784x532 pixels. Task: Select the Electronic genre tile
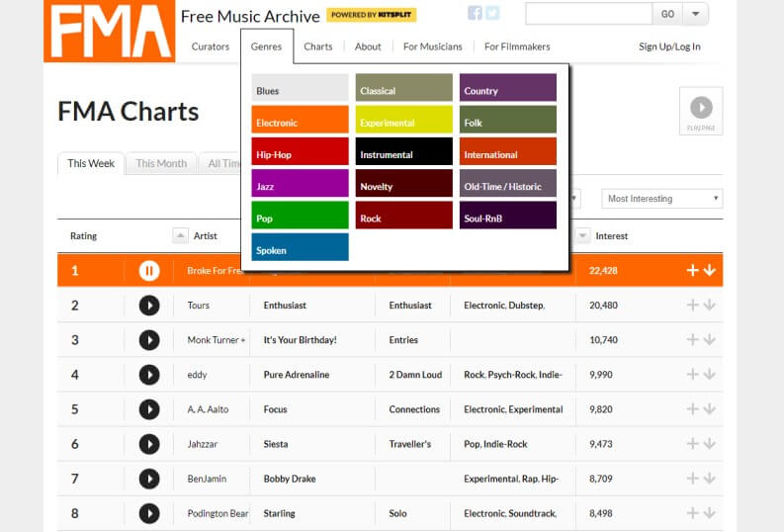click(x=300, y=120)
